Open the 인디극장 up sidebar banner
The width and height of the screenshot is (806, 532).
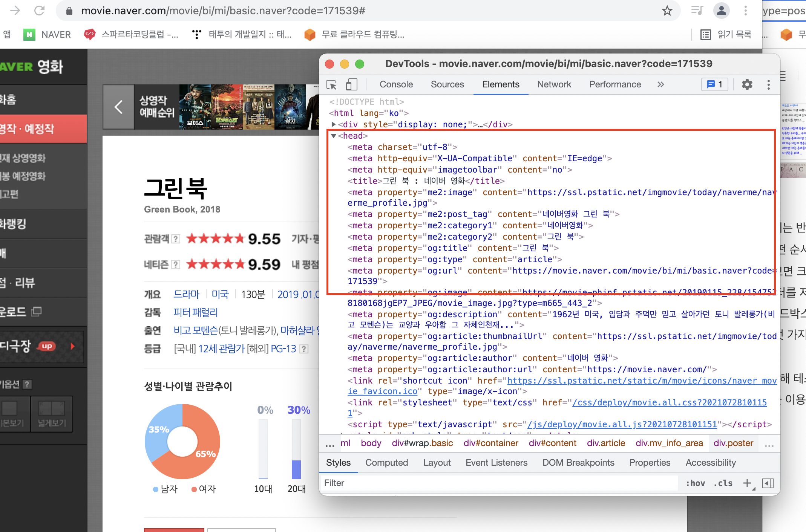[41, 346]
